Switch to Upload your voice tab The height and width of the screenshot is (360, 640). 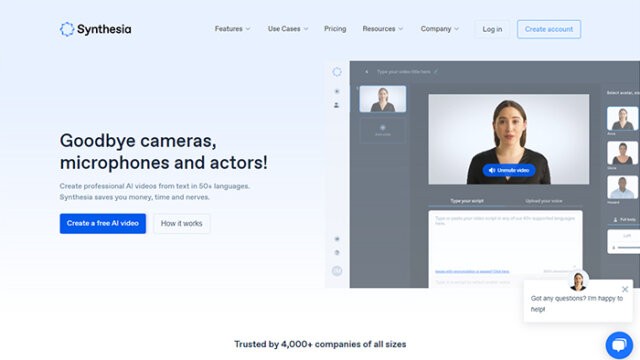tap(544, 201)
